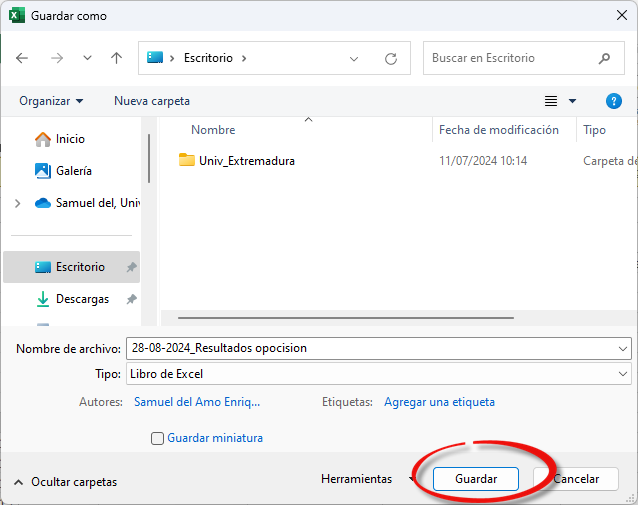Go forward with the right arrow
This screenshot has height=505, width=638.
[57, 58]
